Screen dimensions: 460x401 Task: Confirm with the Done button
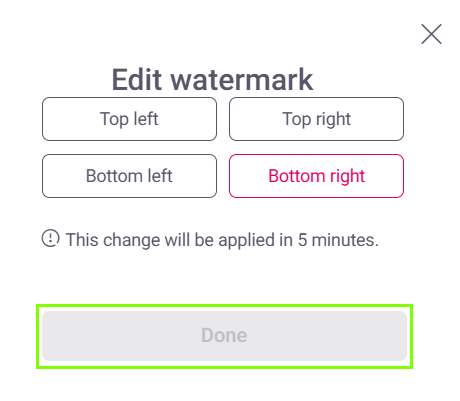point(224,336)
